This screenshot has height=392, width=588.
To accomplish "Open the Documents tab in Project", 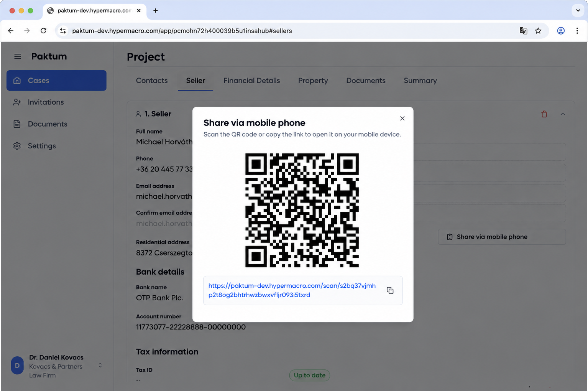I will 366,81.
